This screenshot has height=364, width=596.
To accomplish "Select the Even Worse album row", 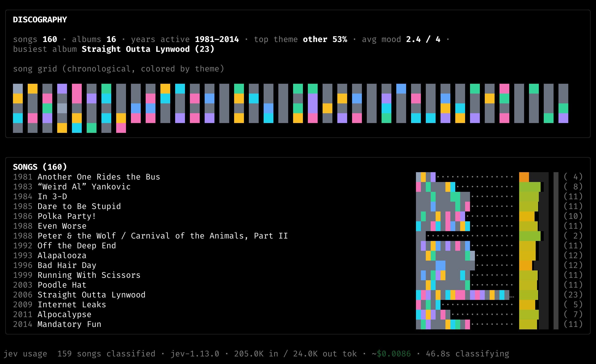I will (298, 226).
